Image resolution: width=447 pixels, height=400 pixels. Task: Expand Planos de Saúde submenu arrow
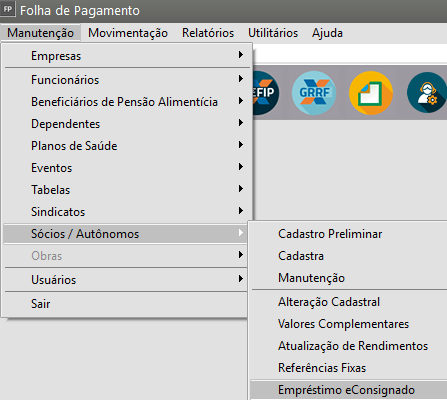coord(241,145)
